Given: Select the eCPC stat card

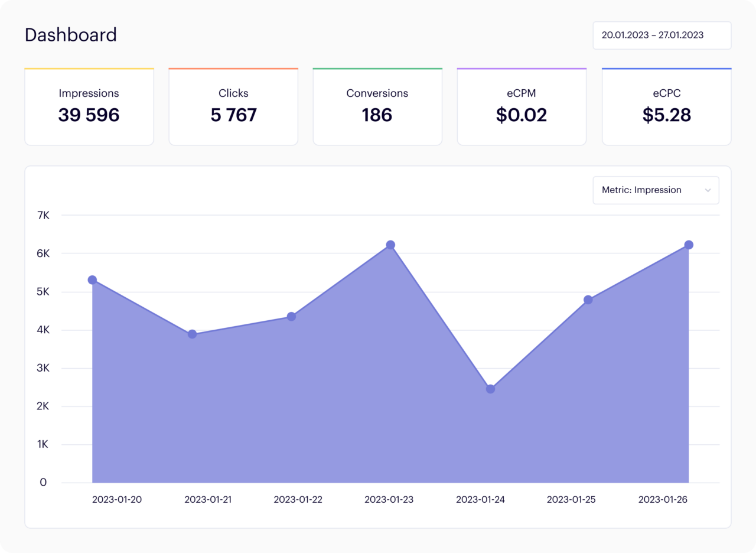Looking at the screenshot, I should point(666,106).
